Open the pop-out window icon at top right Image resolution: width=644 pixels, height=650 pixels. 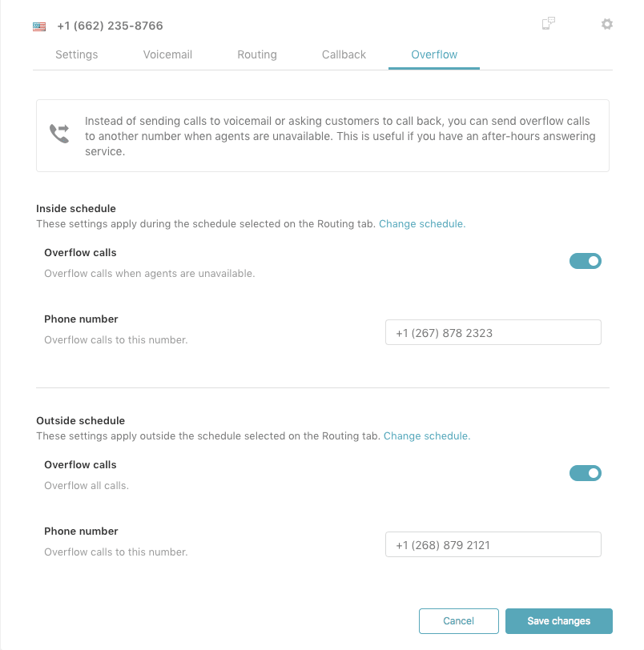(x=548, y=24)
